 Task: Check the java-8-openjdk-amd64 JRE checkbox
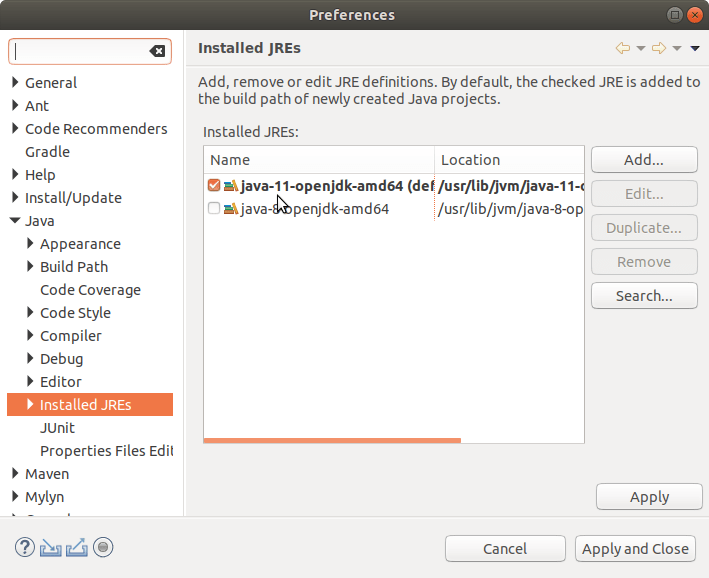(x=214, y=208)
